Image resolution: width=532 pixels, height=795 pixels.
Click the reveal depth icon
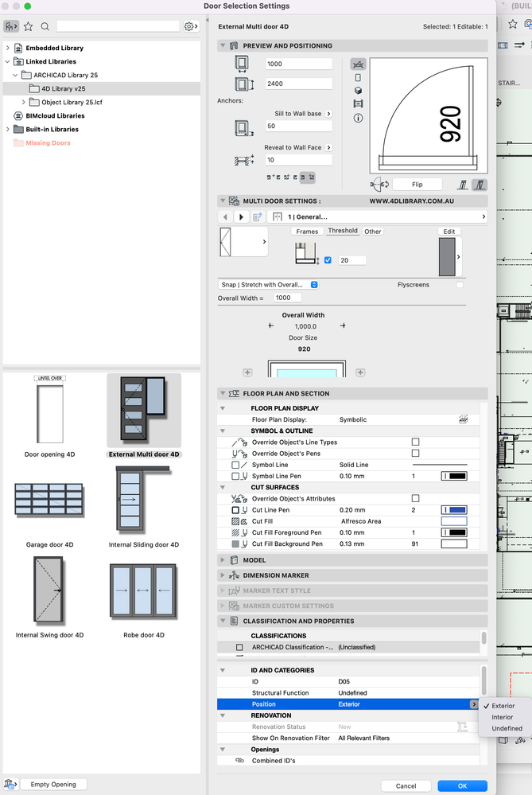(x=243, y=161)
